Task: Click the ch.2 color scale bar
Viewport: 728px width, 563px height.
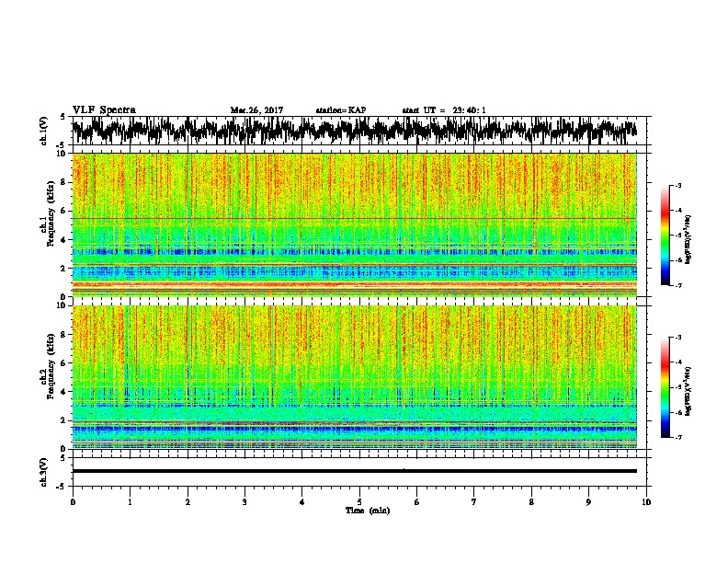Action: [665, 387]
